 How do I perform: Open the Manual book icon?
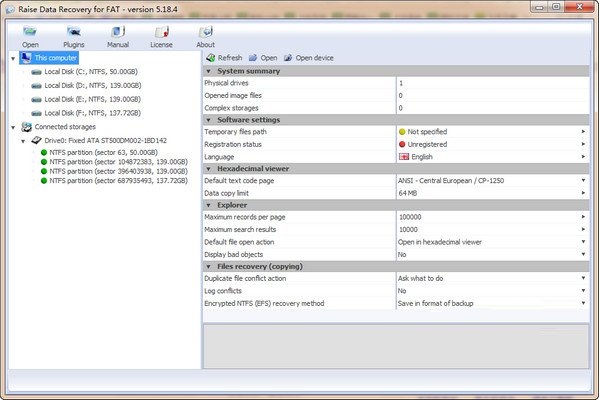point(118,32)
